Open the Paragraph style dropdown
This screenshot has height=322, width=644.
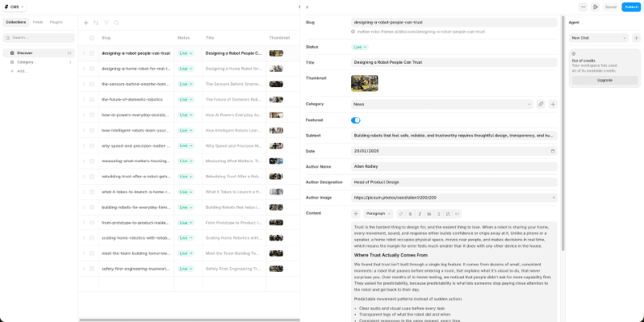[x=378, y=214]
